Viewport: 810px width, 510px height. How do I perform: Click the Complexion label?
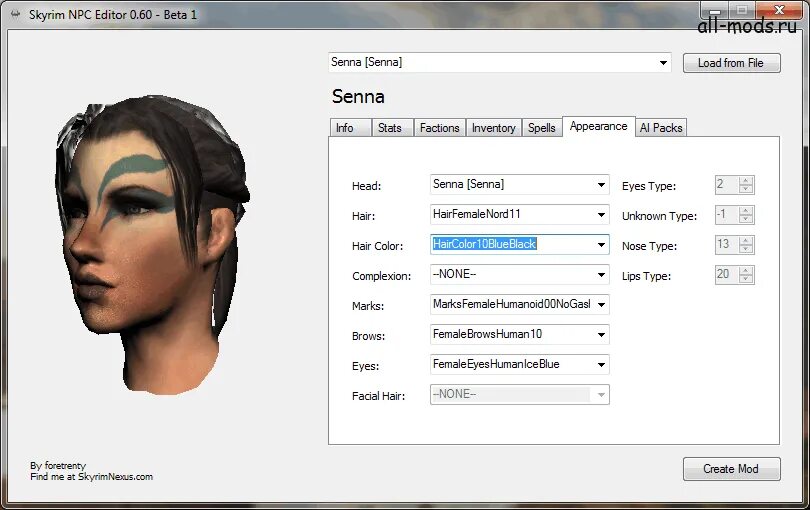(382, 276)
